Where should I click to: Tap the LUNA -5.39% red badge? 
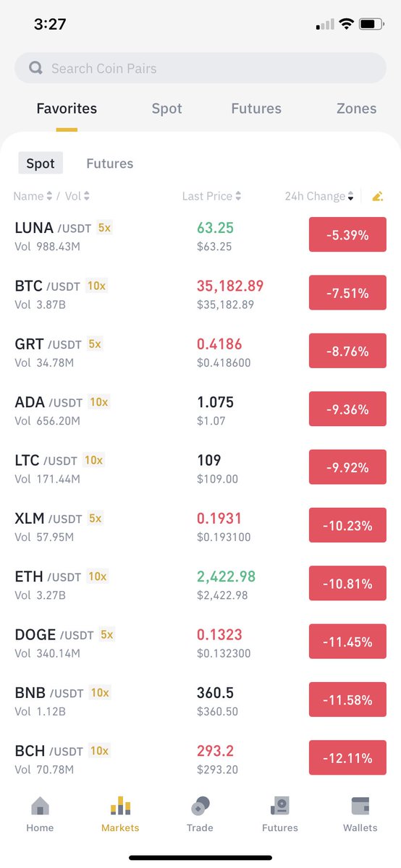coord(347,235)
